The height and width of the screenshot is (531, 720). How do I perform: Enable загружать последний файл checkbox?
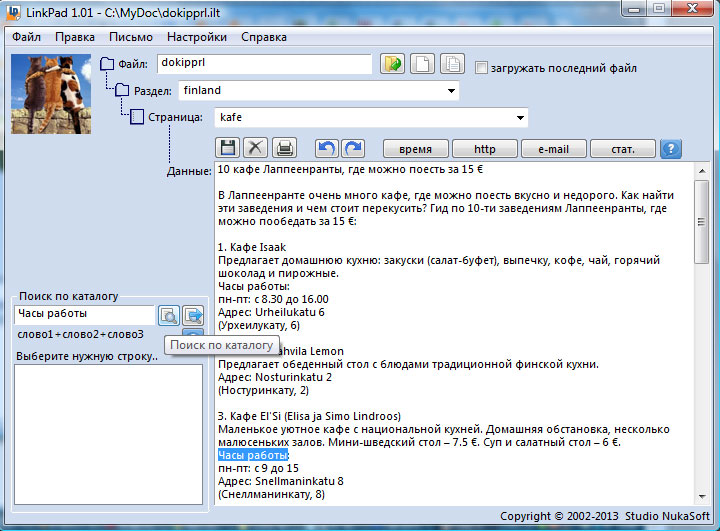click(481, 68)
